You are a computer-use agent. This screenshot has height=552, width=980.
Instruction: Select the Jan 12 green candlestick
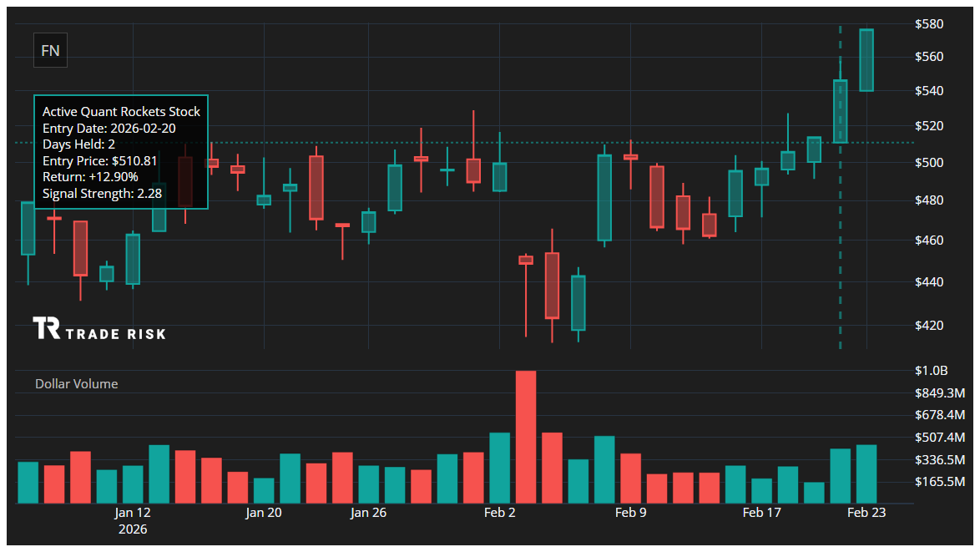pos(133,260)
